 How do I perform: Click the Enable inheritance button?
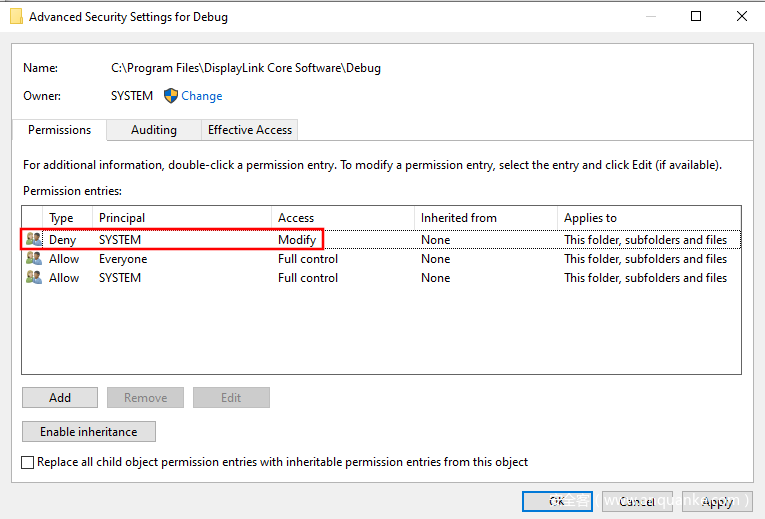tap(89, 432)
